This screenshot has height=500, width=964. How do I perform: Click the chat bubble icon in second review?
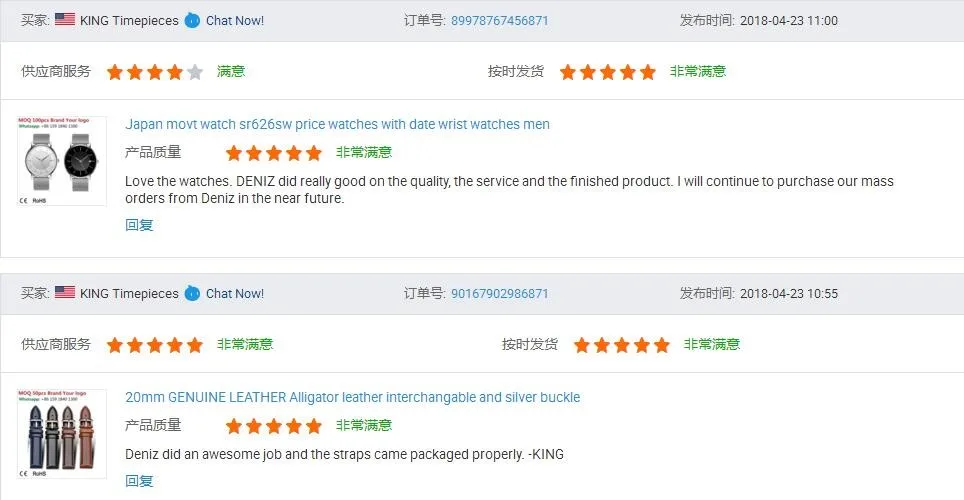click(192, 293)
